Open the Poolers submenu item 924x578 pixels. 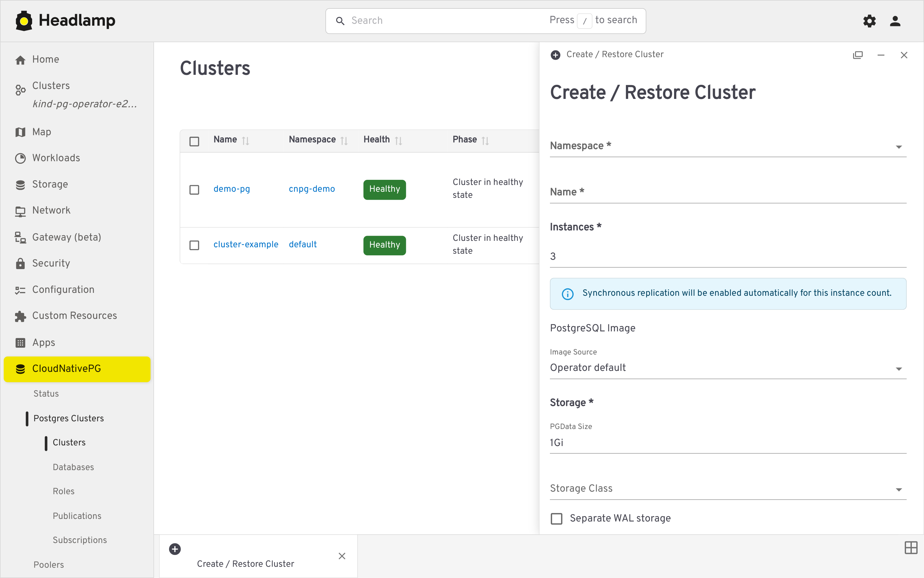48,565
